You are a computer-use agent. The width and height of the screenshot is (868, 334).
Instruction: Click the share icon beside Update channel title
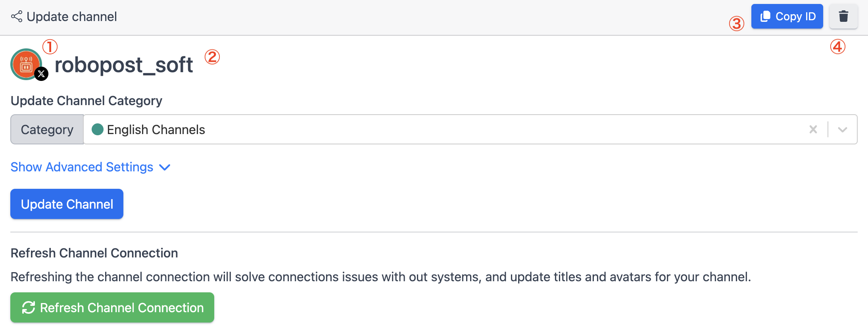(x=17, y=17)
